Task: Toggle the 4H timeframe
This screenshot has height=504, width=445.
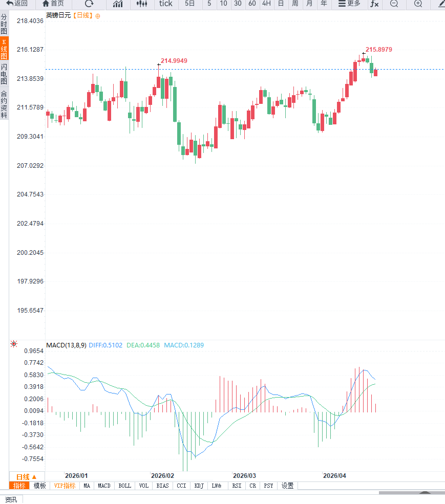Action: click(266, 4)
